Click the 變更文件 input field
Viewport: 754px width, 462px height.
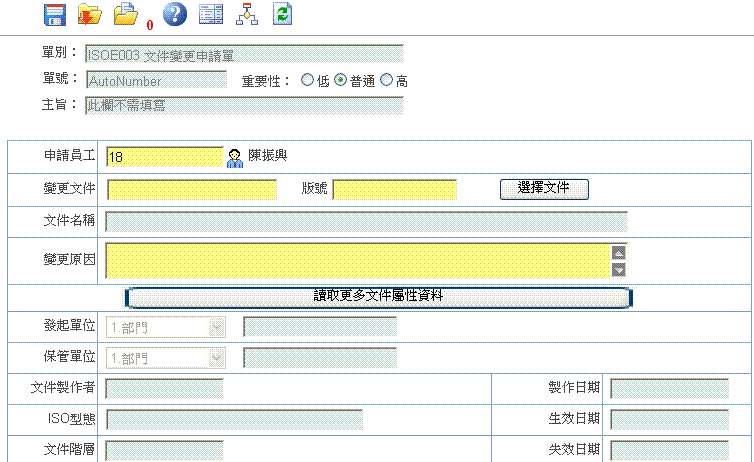point(191,189)
